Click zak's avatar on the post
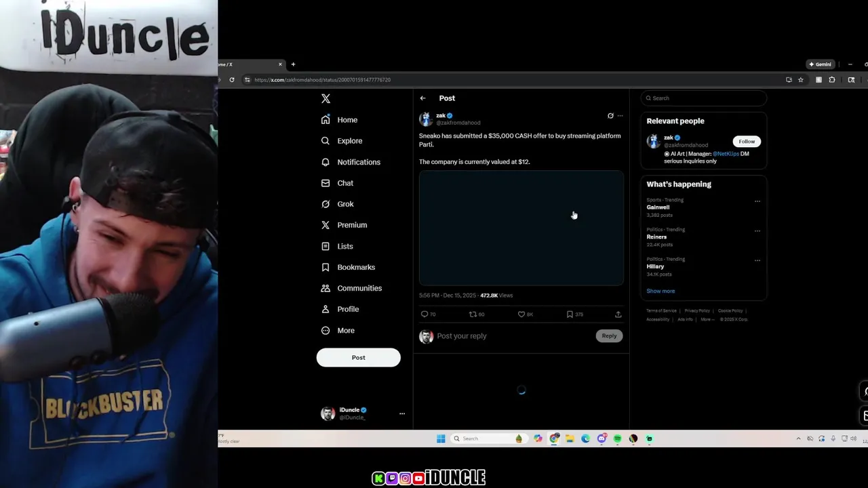The image size is (868, 488). click(x=426, y=119)
